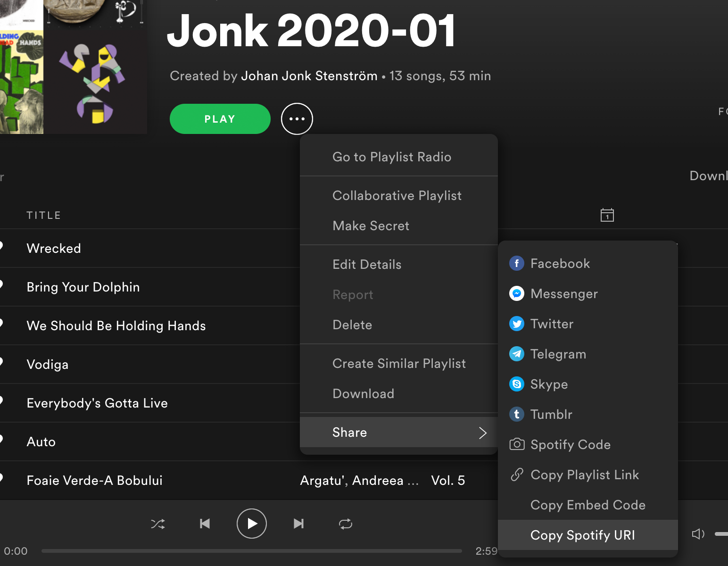
Task: Select Download in the context menu
Action: point(399,393)
